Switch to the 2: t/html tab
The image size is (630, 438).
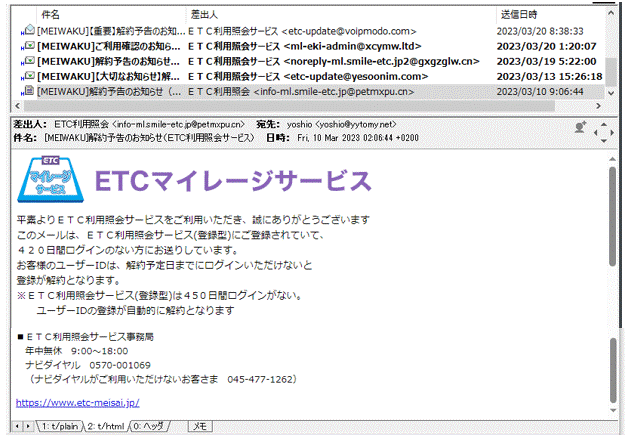pos(107,426)
